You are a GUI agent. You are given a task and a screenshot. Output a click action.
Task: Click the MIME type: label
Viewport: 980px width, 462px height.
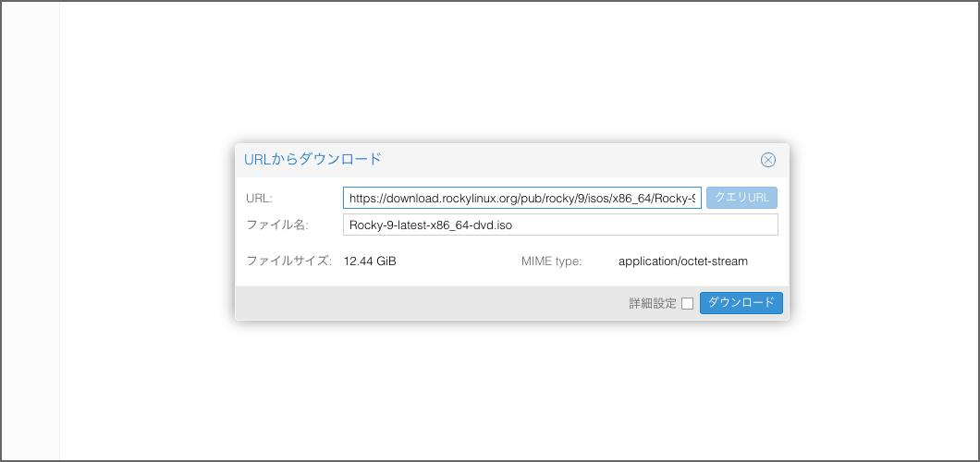pyautogui.click(x=551, y=261)
